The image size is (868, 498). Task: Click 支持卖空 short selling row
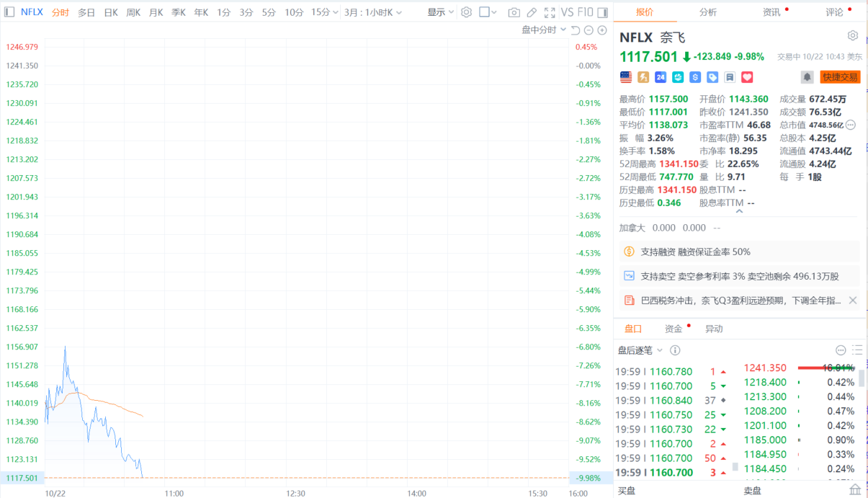pos(739,276)
